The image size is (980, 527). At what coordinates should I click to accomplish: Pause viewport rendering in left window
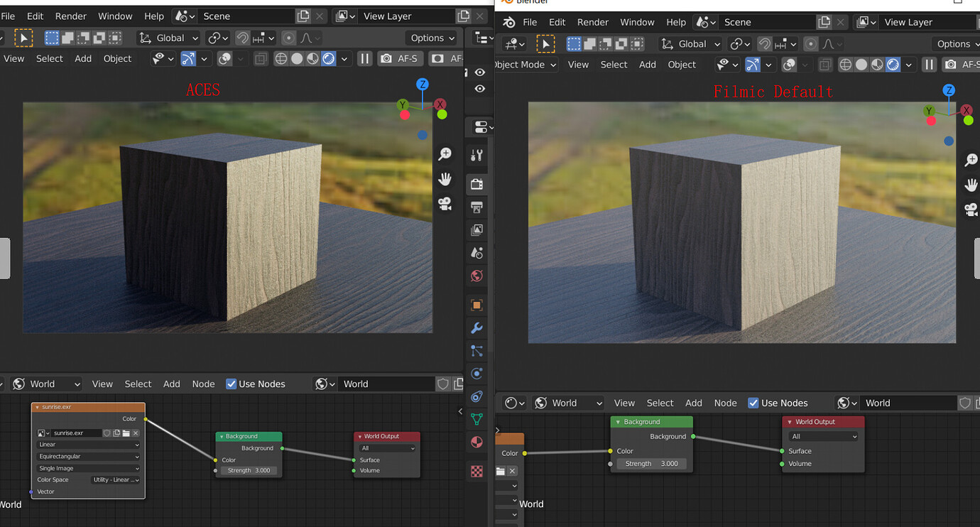coord(364,58)
